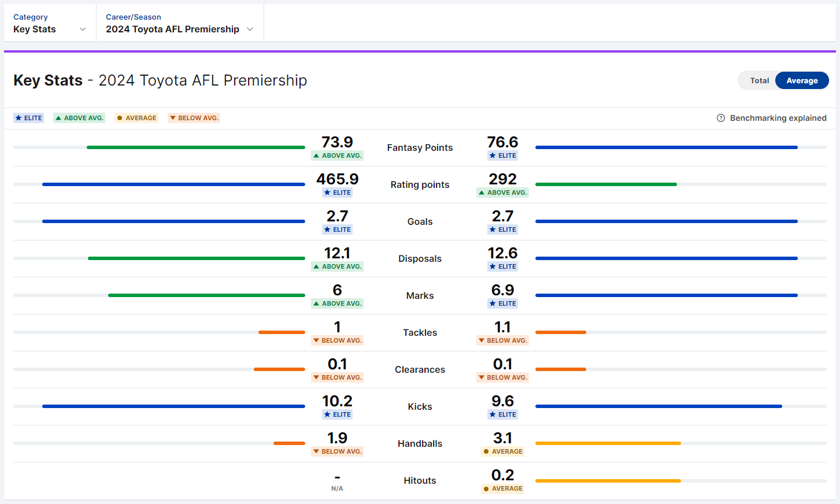Screen dimensions: 840x504
Task: Click the BELOW AVG. badge under 1.9 Handballs
Action: pos(337,451)
